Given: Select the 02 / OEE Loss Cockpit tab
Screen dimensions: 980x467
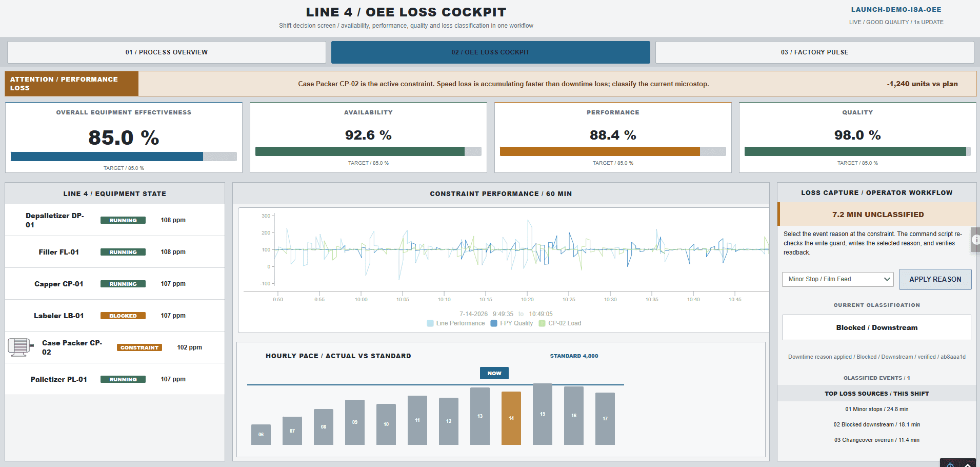Looking at the screenshot, I should pos(491,52).
